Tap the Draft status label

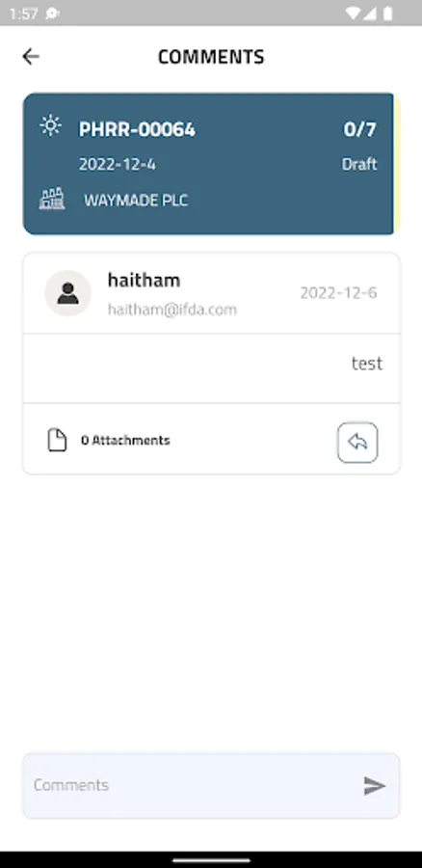(359, 164)
